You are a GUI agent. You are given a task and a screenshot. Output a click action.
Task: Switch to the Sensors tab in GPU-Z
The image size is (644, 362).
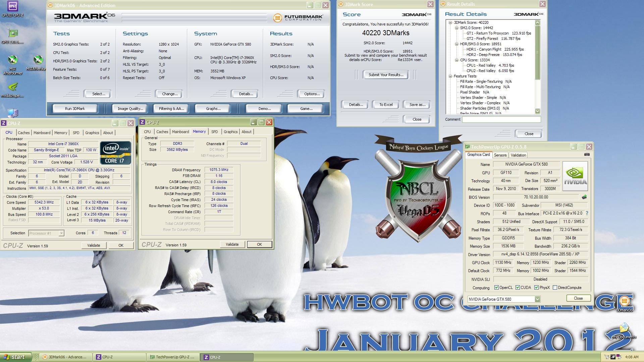(500, 155)
